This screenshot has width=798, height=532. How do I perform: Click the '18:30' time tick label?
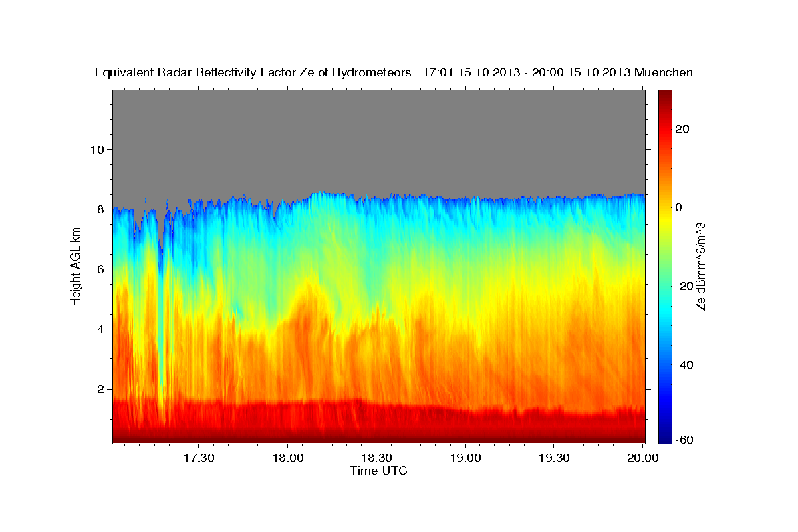coord(376,458)
